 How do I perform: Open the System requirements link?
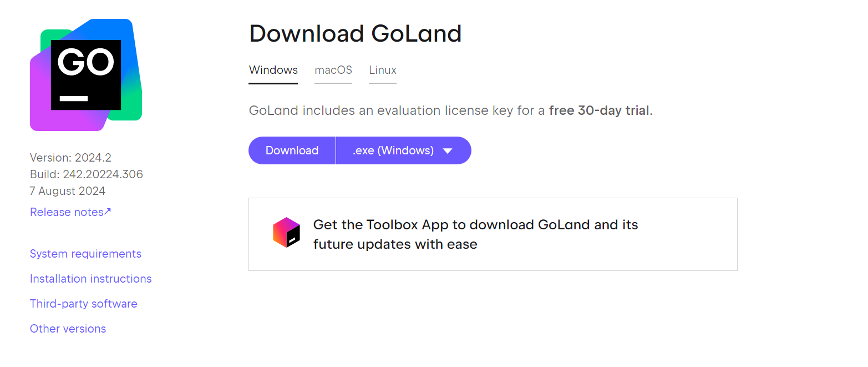pos(85,254)
